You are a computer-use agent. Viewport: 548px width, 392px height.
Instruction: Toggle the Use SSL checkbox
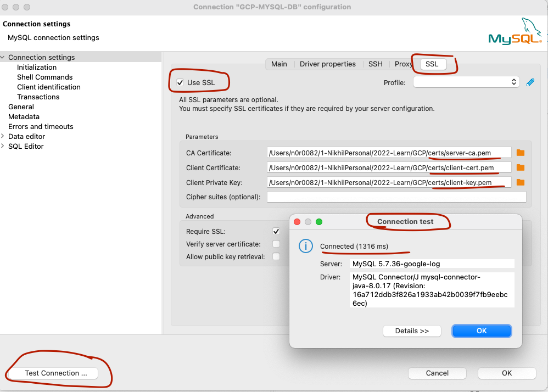(x=180, y=82)
